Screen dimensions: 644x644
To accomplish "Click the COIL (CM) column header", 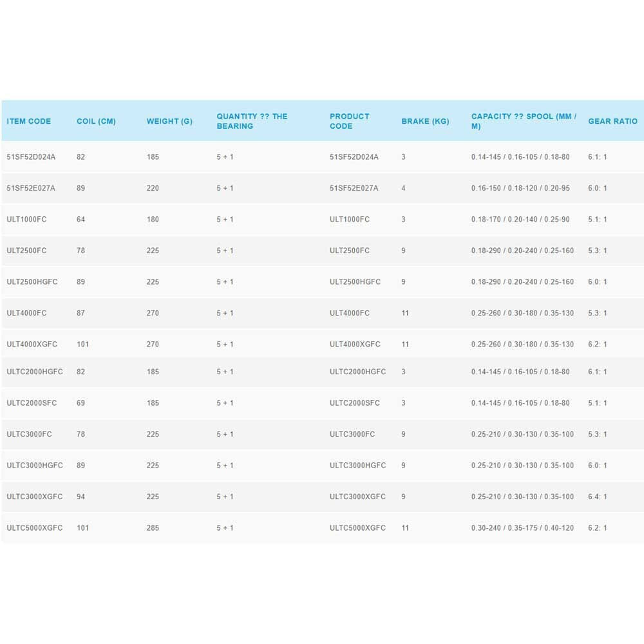I will coord(96,121).
